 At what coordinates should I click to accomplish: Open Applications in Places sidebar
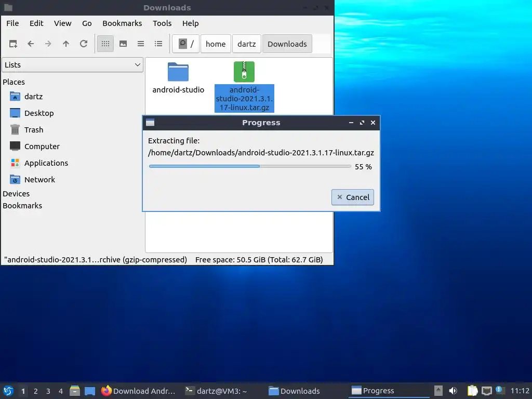click(x=46, y=163)
